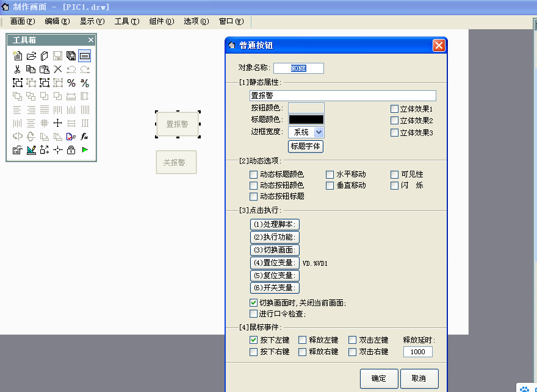Open the 选项 menu
Image resolution: width=537 pixels, height=392 pixels.
point(196,21)
